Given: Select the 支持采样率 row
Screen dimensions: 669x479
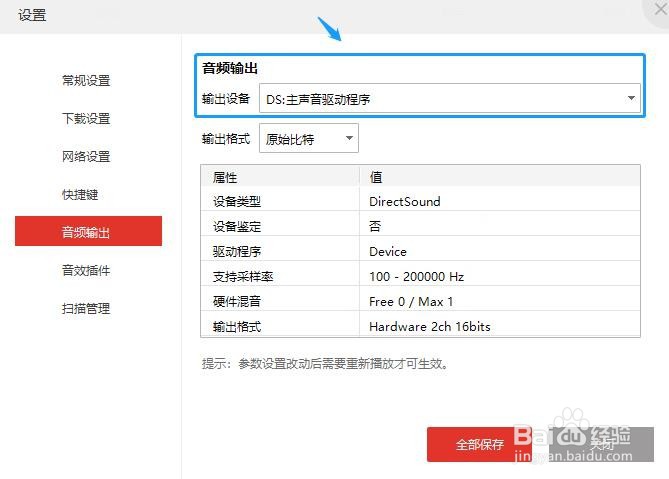Looking at the screenshot, I should (x=420, y=276).
